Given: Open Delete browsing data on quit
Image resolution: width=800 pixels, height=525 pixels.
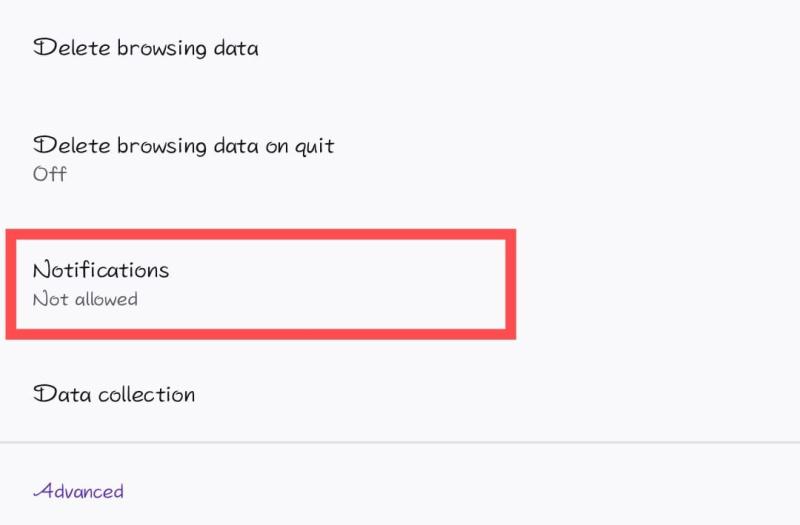Looking at the screenshot, I should point(184,146).
